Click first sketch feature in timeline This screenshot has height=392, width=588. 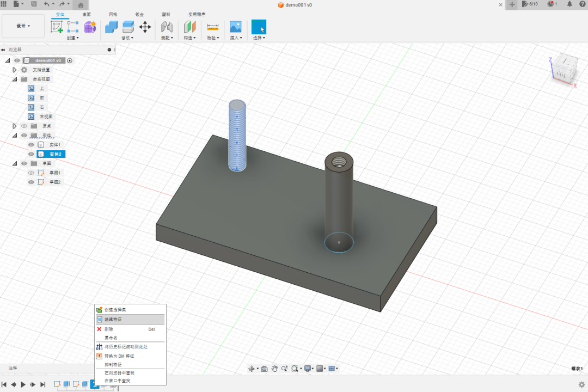click(x=57, y=384)
